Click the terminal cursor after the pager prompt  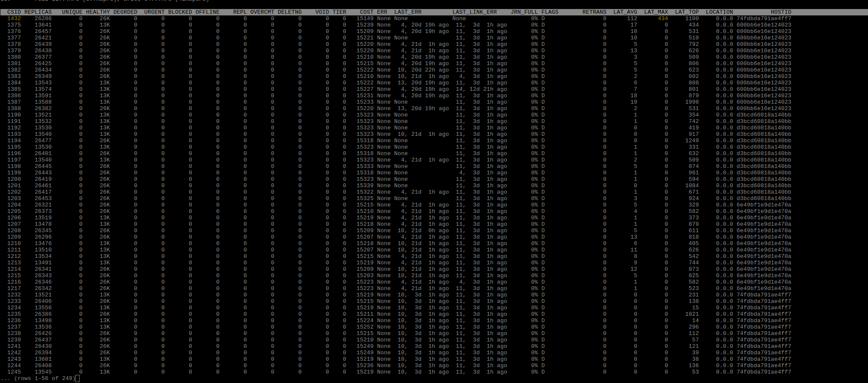77,378
